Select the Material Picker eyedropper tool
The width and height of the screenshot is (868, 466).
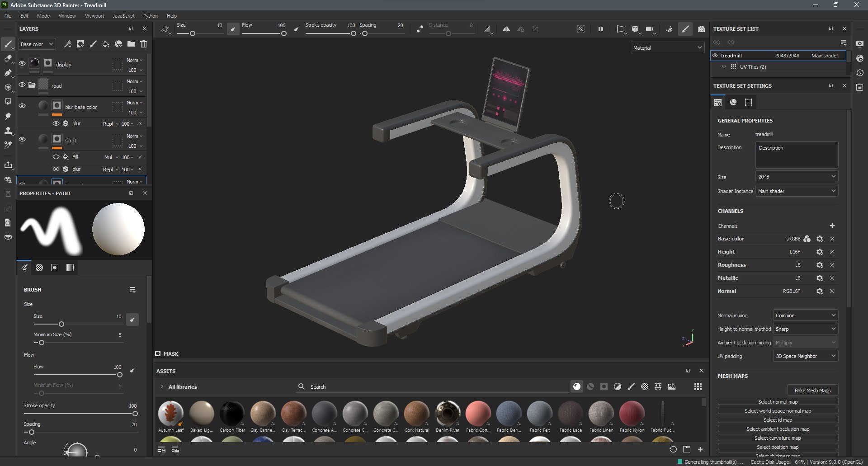click(8, 145)
